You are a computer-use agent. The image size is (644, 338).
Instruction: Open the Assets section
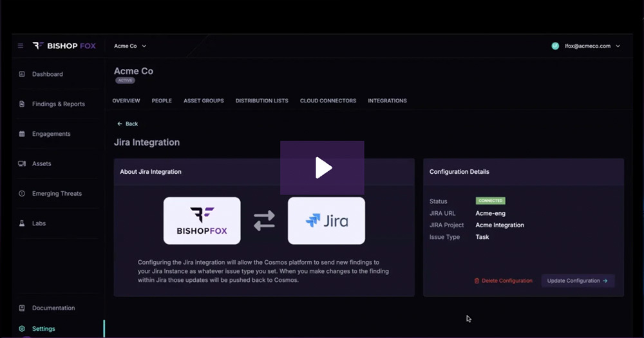click(41, 164)
